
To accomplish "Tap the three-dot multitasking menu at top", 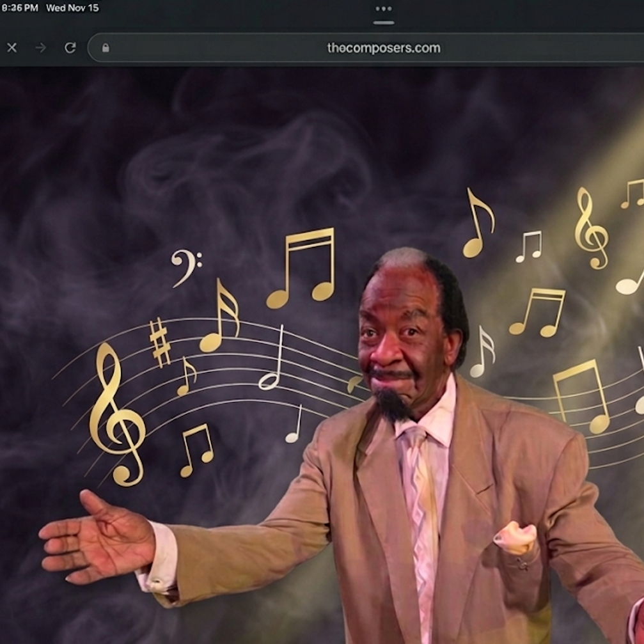I will click(384, 8).
